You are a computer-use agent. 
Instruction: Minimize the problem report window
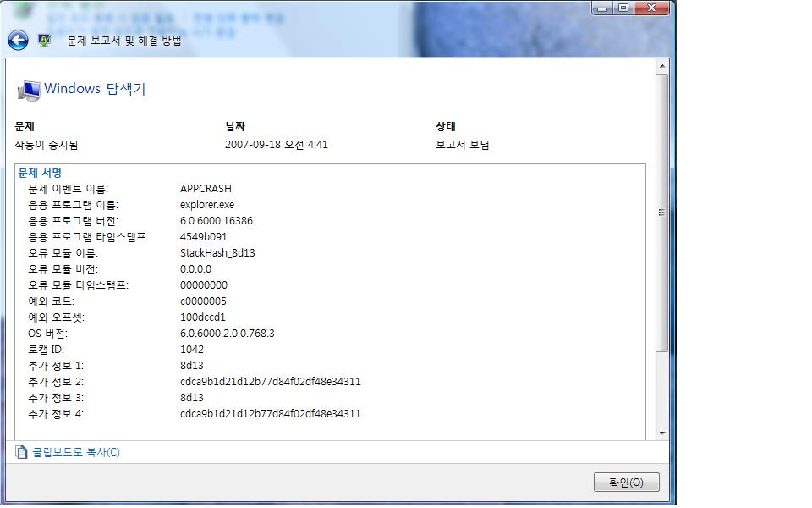[x=601, y=8]
